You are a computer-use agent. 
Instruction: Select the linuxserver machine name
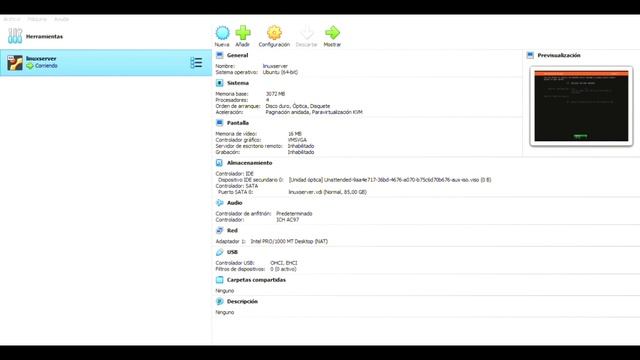point(41,59)
